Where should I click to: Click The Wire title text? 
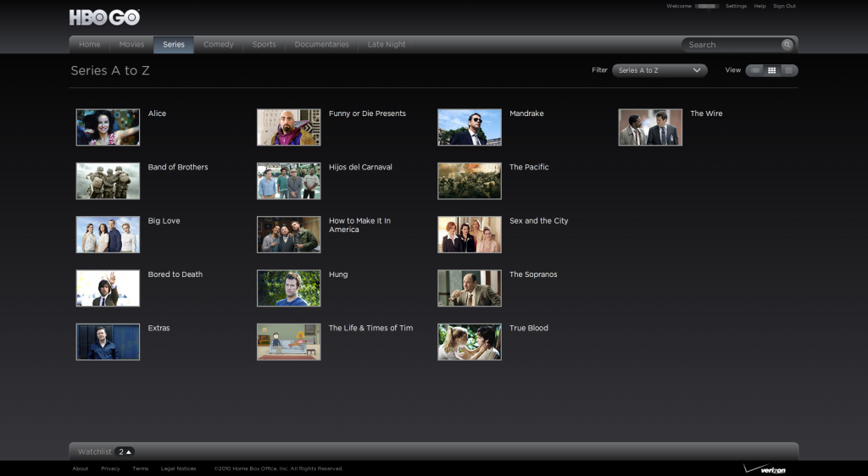(x=706, y=113)
